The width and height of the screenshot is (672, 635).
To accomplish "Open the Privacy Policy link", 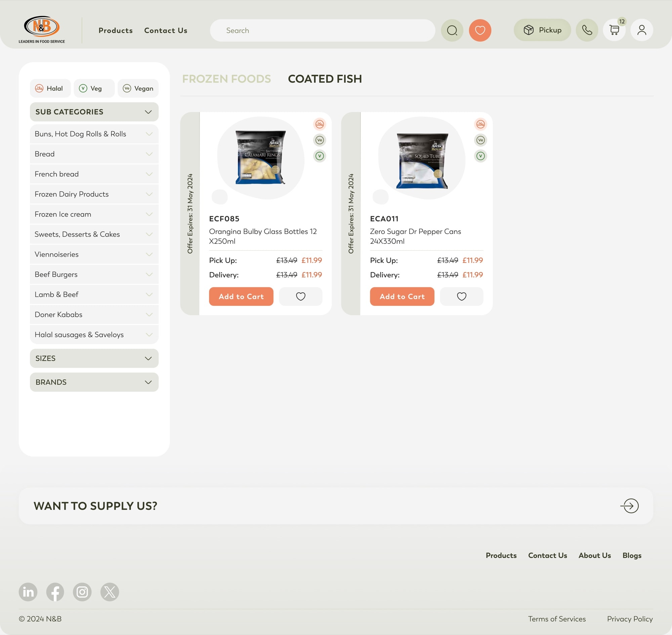I will [630, 619].
